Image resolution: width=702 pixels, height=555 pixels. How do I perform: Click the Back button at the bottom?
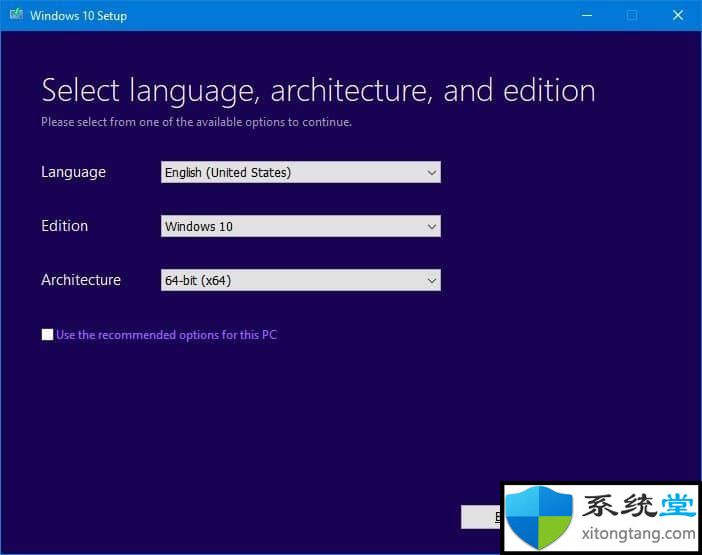coord(481,517)
